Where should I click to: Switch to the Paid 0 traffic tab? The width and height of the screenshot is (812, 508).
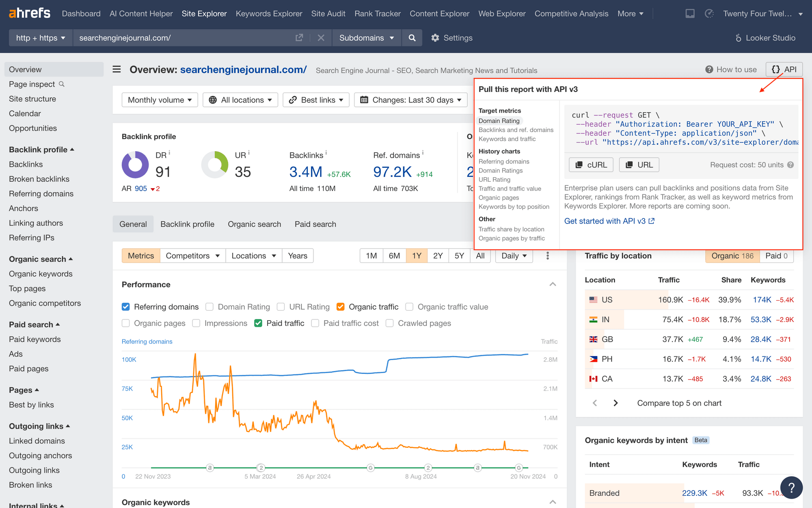coord(776,256)
